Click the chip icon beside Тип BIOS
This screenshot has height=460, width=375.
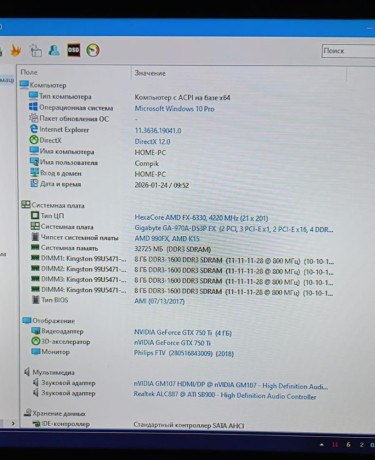coord(36,300)
